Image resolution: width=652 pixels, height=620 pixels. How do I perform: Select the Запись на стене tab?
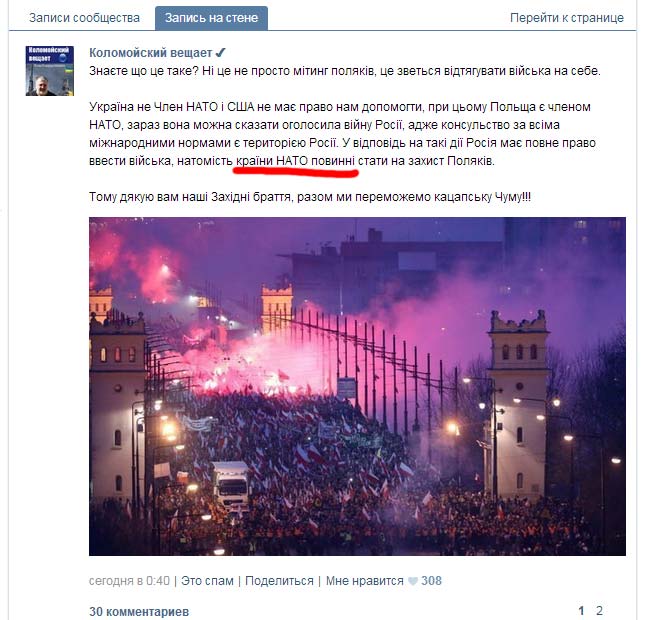(x=211, y=18)
